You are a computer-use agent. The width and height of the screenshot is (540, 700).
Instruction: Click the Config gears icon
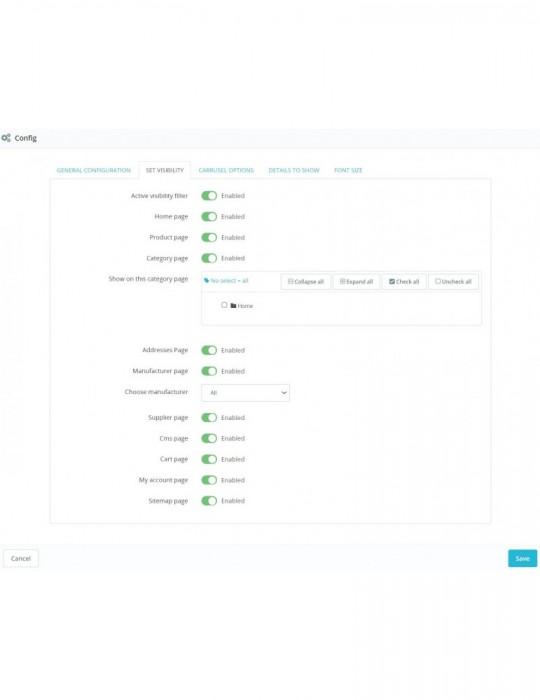(x=6, y=138)
